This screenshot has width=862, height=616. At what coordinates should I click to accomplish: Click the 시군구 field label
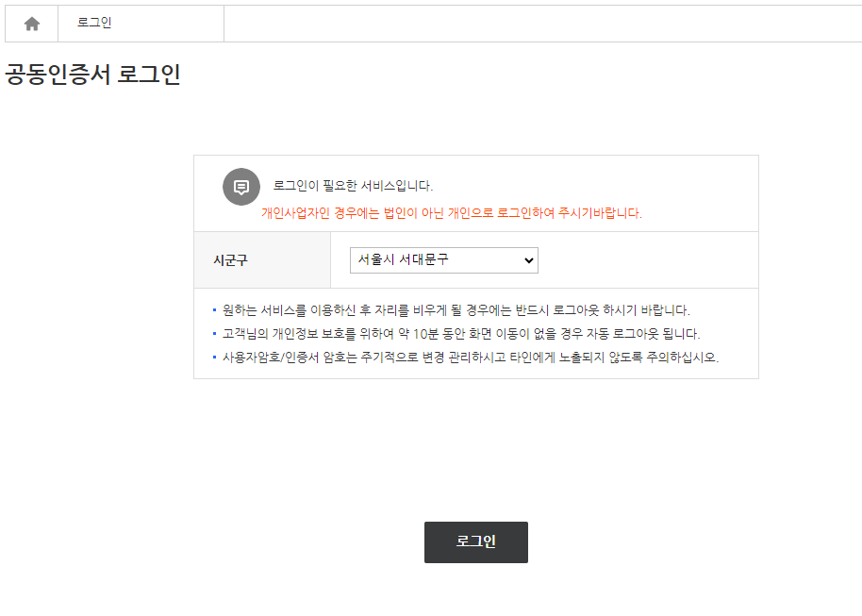(230, 260)
